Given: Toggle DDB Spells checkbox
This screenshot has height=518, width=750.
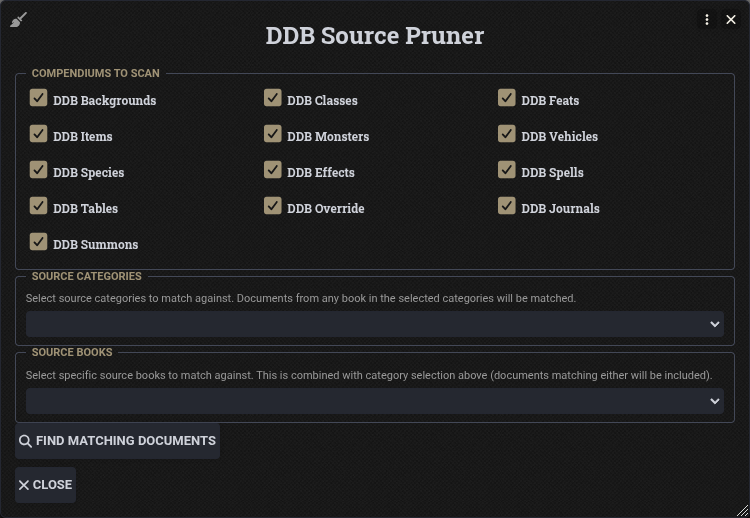Looking at the screenshot, I should point(507,170).
